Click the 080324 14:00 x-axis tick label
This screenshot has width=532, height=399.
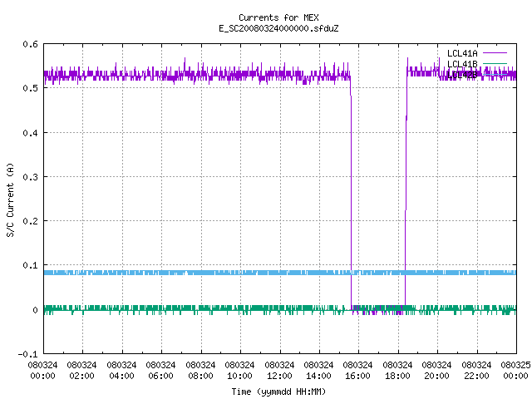318,371
